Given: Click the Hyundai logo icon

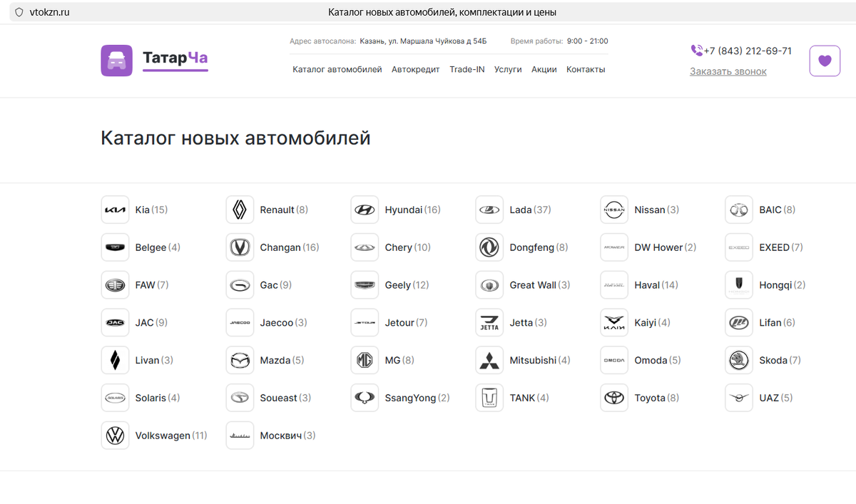Looking at the screenshot, I should pyautogui.click(x=365, y=210).
